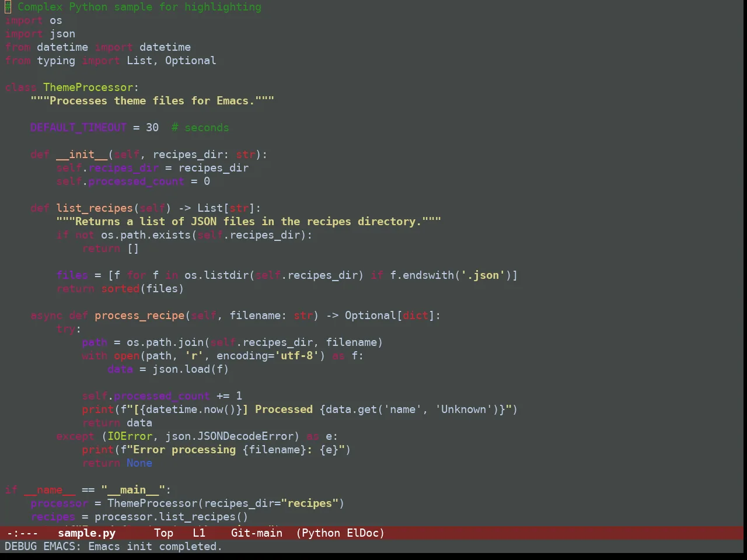747x560 pixels.
Task: Click the sorted builtin call
Action: pos(120,289)
